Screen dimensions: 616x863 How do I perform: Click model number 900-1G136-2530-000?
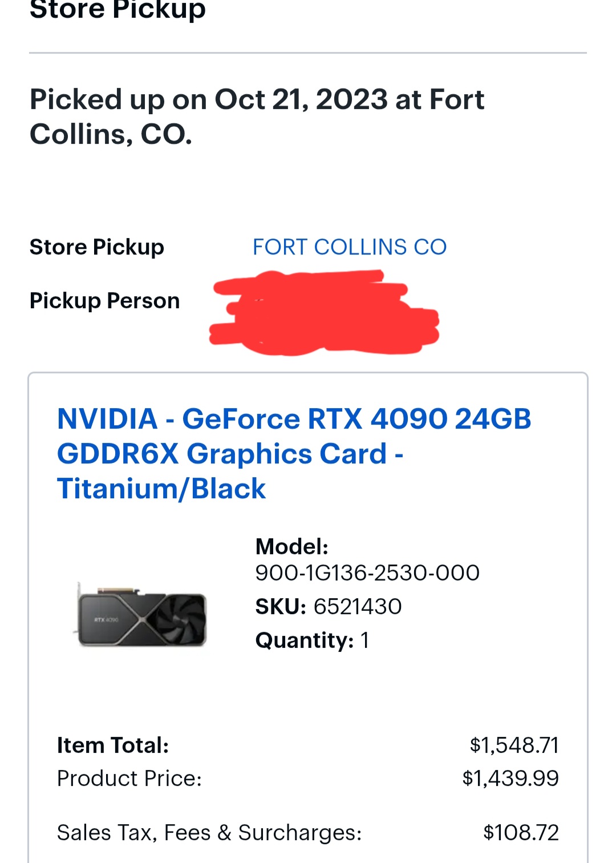pyautogui.click(x=367, y=573)
